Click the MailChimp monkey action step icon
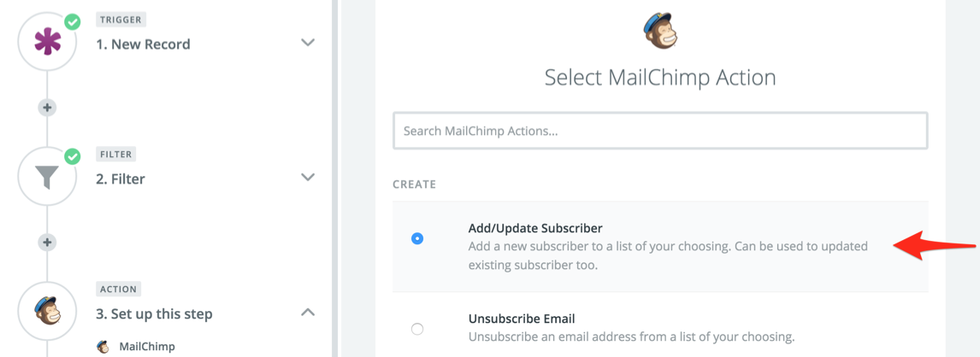The width and height of the screenshot is (980, 357). [47, 313]
